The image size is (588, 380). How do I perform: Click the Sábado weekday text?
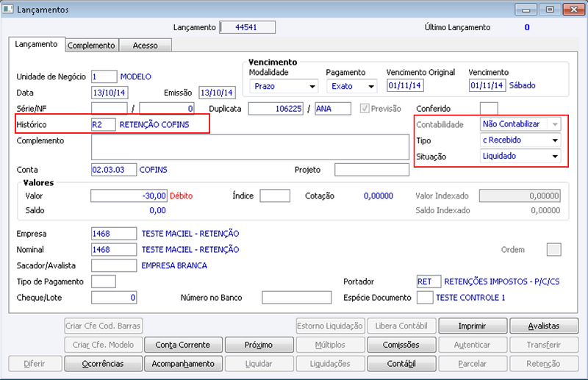pos(522,85)
